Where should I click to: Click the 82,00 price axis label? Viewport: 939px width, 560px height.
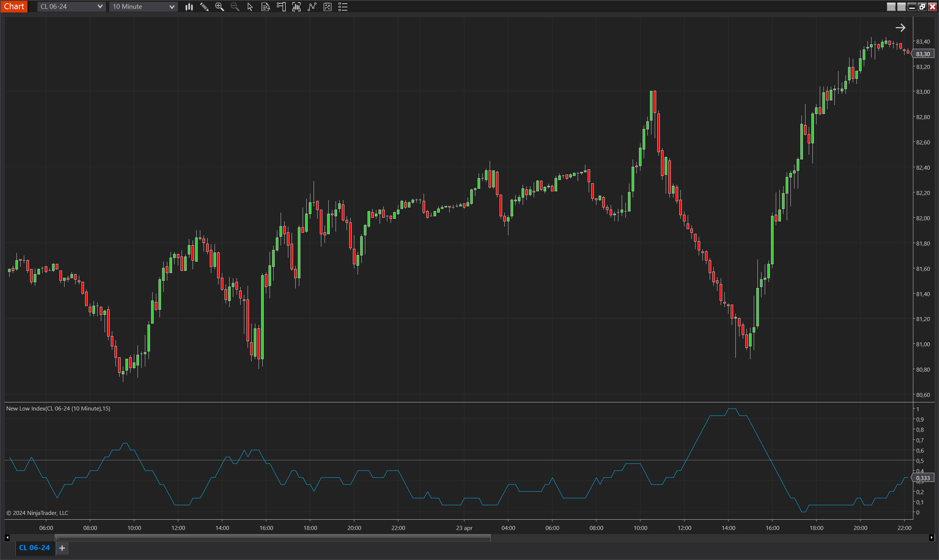923,218
